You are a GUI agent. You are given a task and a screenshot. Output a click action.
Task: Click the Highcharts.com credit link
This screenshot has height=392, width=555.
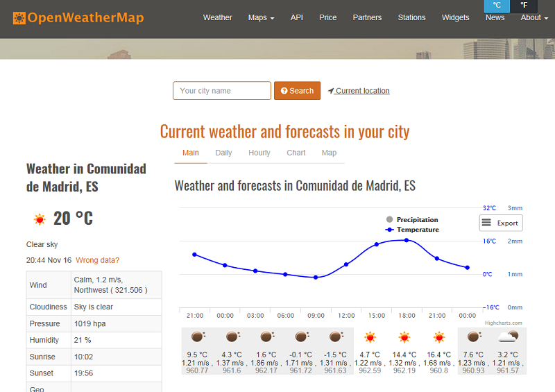point(504,323)
